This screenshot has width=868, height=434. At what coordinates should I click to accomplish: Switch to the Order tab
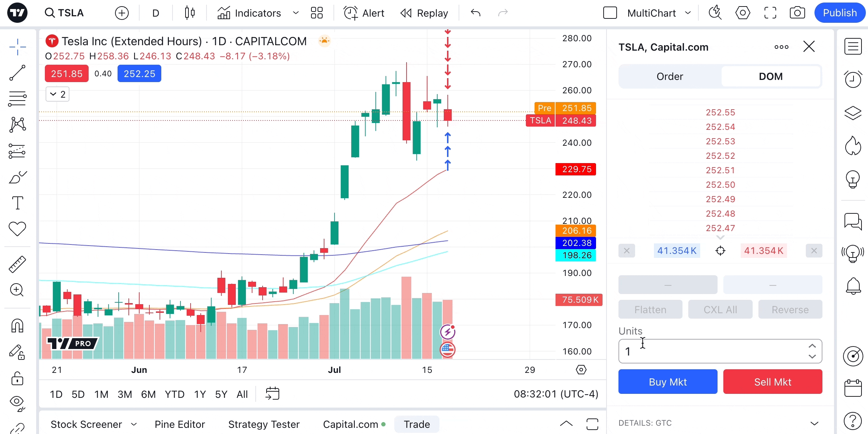670,76
